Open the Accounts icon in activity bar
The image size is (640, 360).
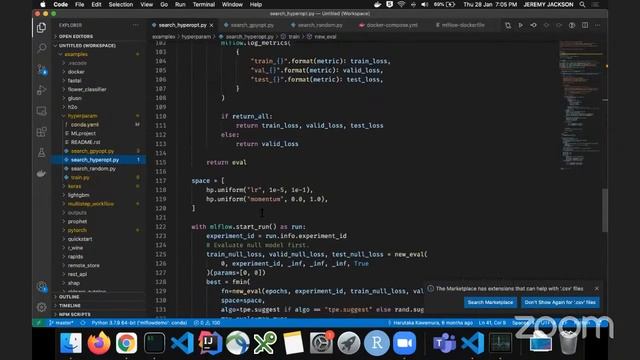point(41,287)
